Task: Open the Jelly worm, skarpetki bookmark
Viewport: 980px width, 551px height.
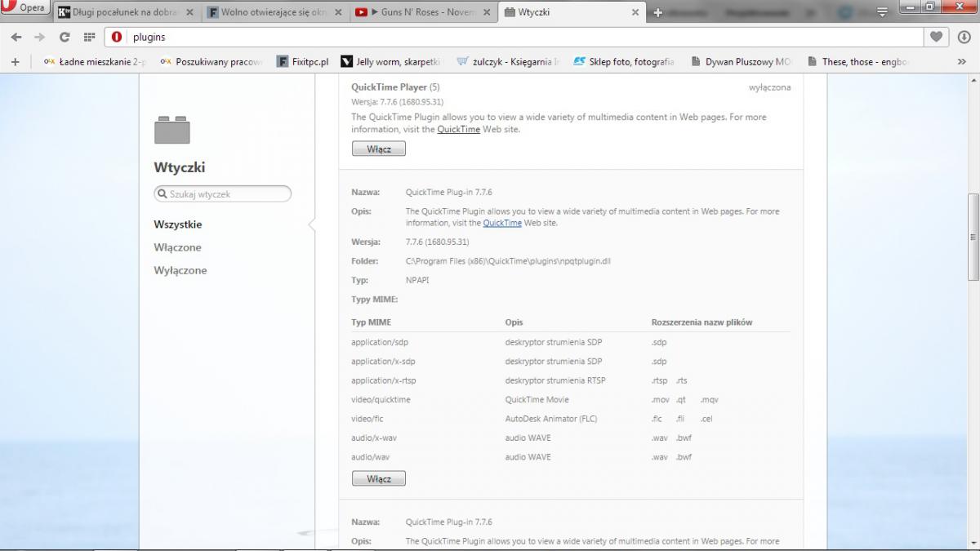Action: click(391, 61)
